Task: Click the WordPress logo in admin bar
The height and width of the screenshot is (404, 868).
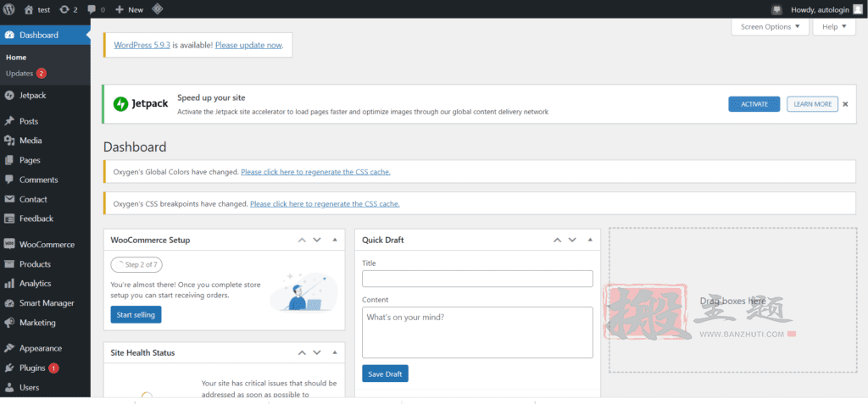Action: tap(8, 9)
